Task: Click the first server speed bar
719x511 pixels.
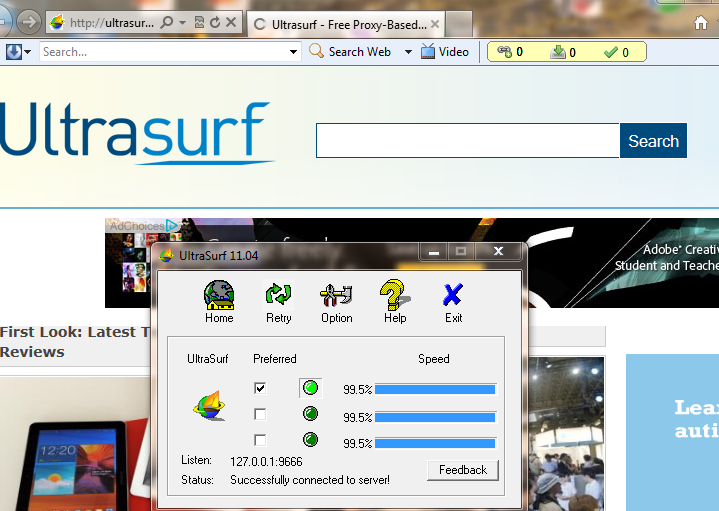Action: 435,389
